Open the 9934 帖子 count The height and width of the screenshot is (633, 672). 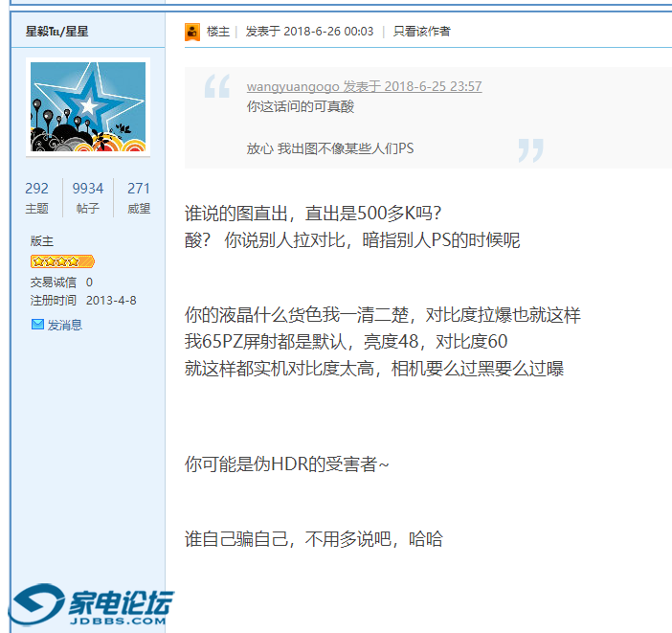(x=88, y=197)
